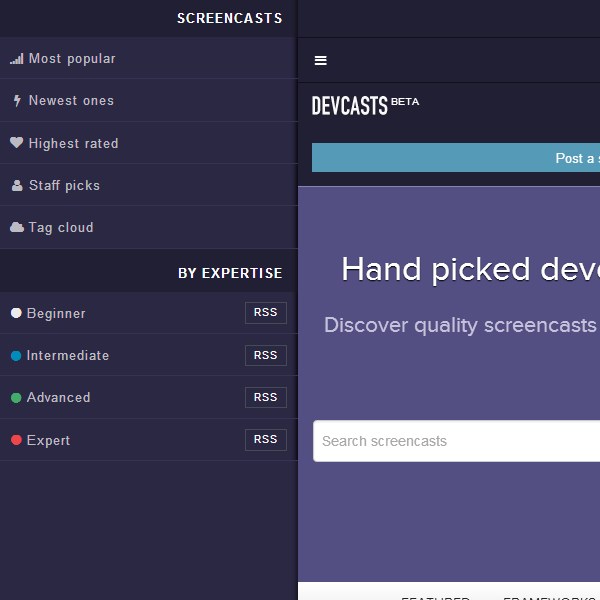Click the lightning bolt icon beside Newest ones

pos(16,101)
